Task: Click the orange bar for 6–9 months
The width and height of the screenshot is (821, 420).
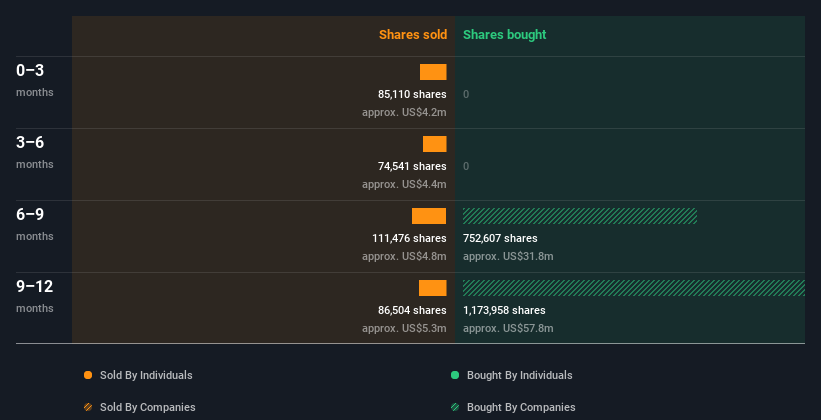Action: [x=429, y=216]
